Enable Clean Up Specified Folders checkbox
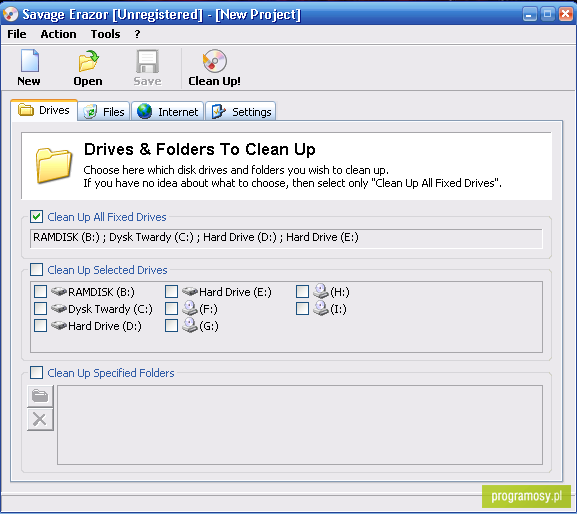This screenshot has height=514, width=577. tap(36, 373)
